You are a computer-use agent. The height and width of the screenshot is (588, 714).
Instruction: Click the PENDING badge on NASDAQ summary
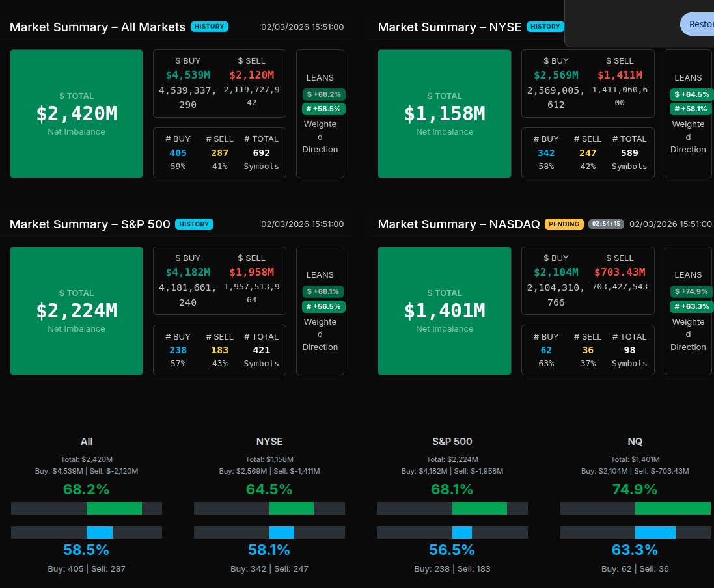click(564, 224)
